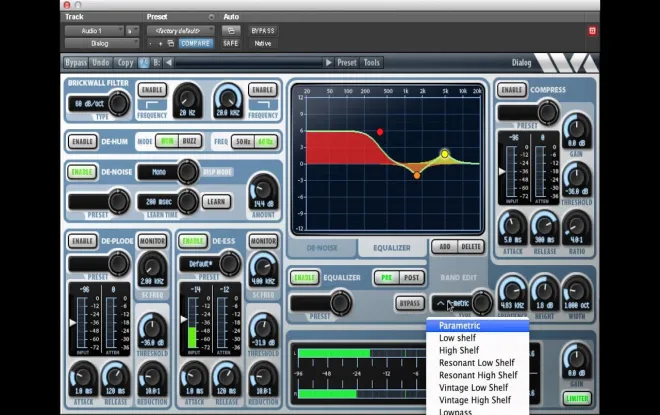Screen dimensions: 660x415
Task: Add a new EQ band
Action: [x=444, y=247]
